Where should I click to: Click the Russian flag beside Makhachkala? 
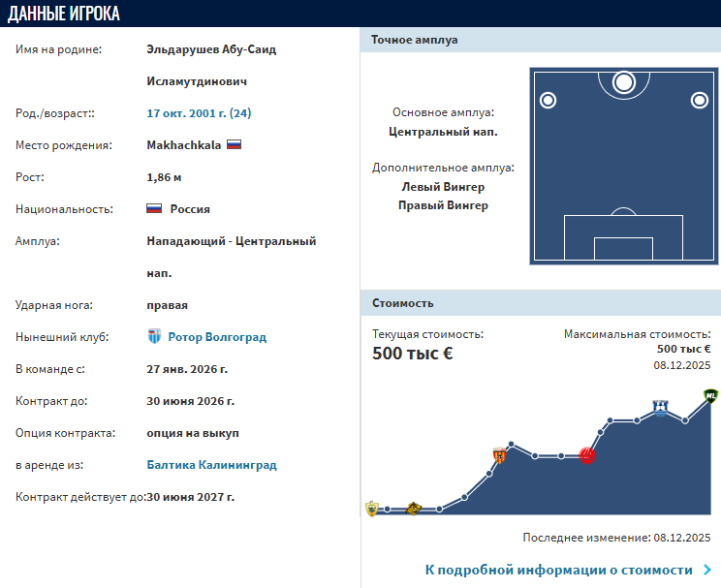[234, 145]
